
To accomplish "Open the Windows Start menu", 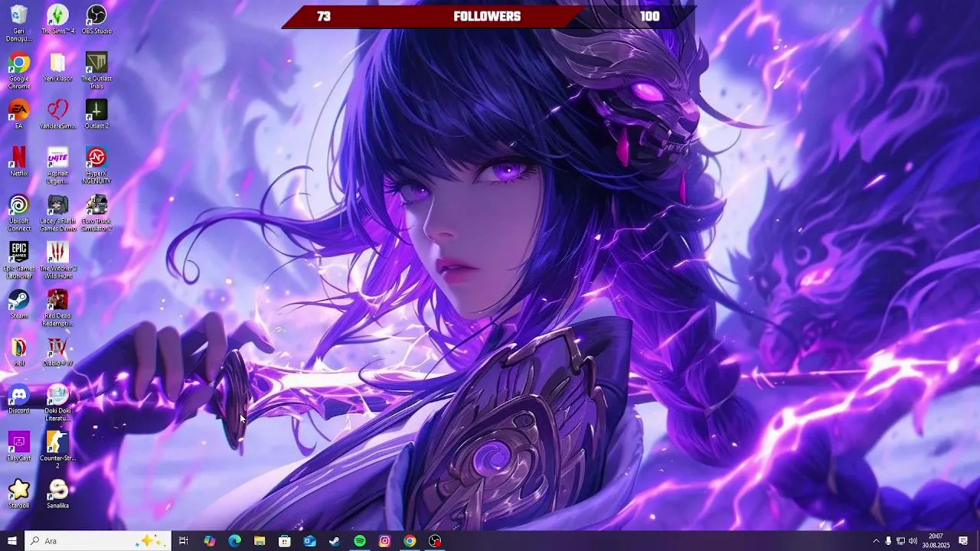I will [12, 541].
